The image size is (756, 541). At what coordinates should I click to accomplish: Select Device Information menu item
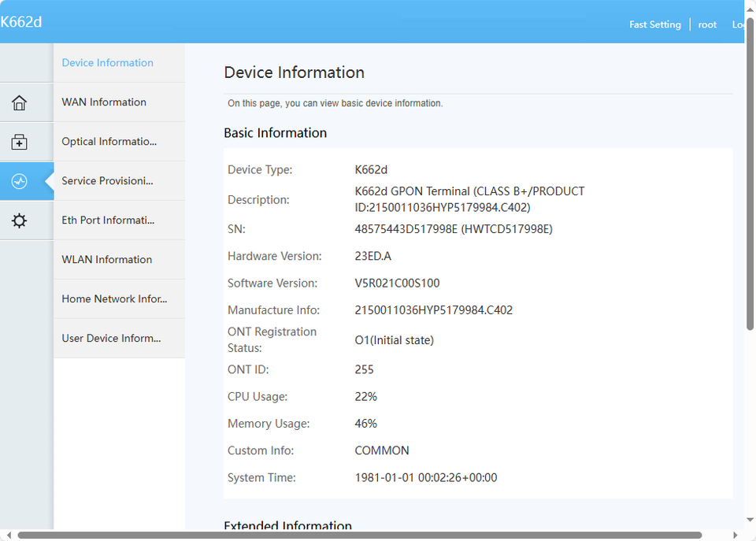click(x=108, y=63)
